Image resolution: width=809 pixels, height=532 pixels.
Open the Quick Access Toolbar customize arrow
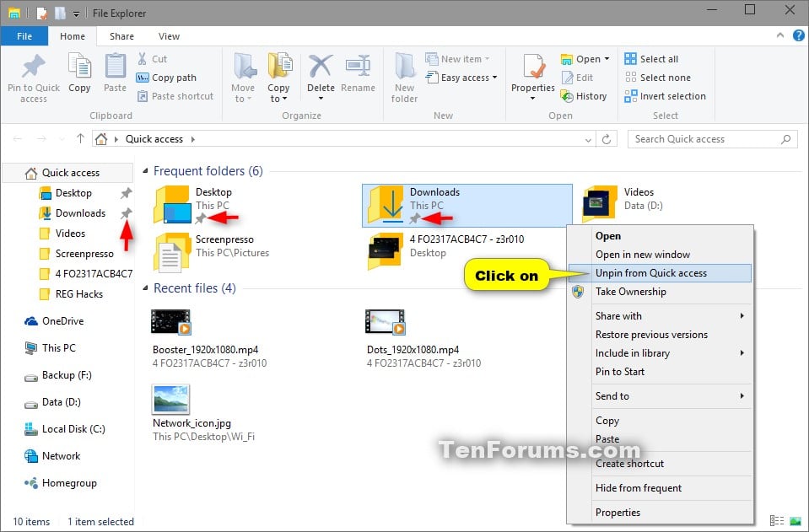point(76,14)
